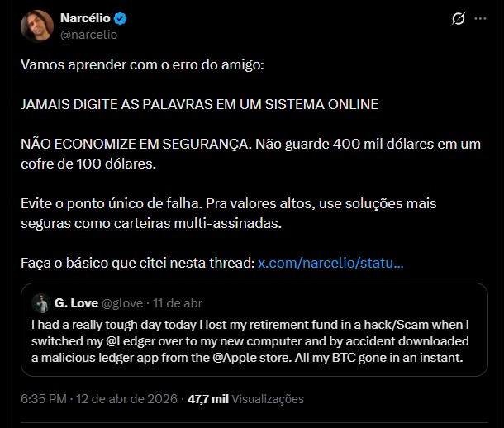The width and height of the screenshot is (504, 428).
Task: Open the display name Narcélio
Action: [x=86, y=19]
